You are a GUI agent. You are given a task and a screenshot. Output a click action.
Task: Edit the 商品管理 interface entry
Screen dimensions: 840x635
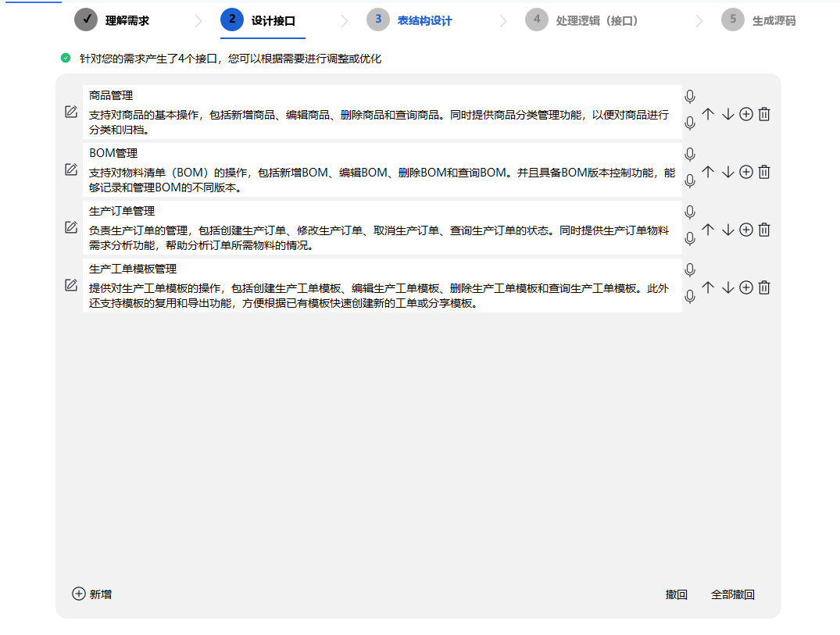[71, 112]
